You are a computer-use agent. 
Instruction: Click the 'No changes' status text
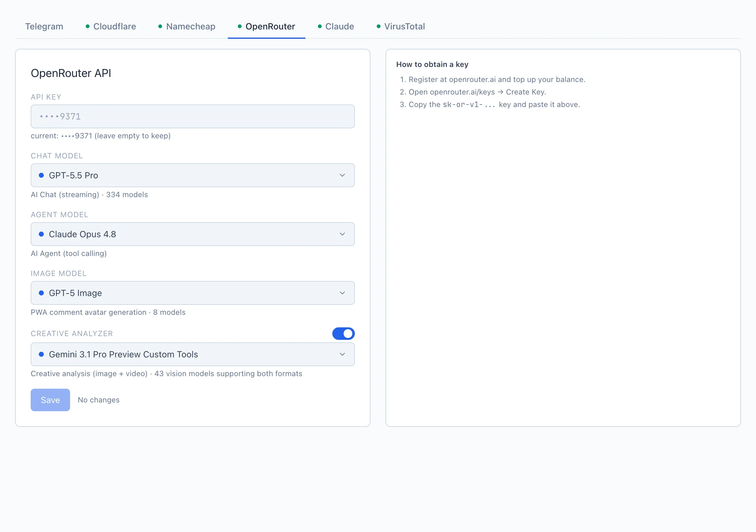click(99, 400)
